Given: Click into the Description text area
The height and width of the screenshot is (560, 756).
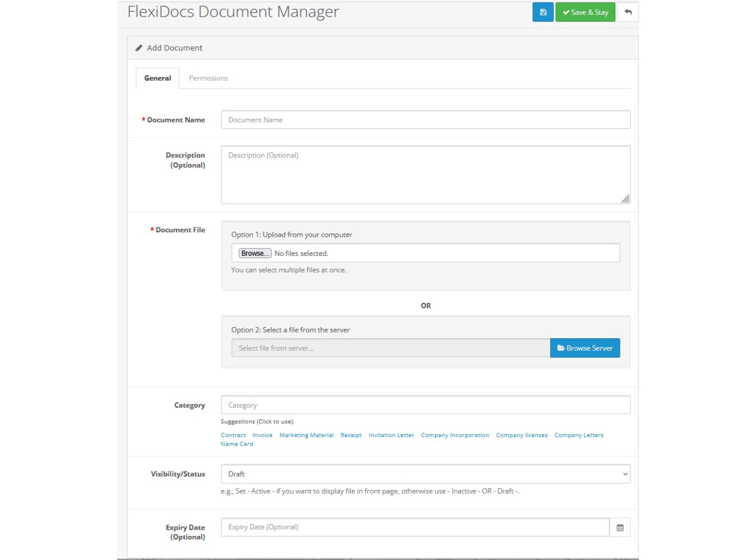Looking at the screenshot, I should 426,175.
